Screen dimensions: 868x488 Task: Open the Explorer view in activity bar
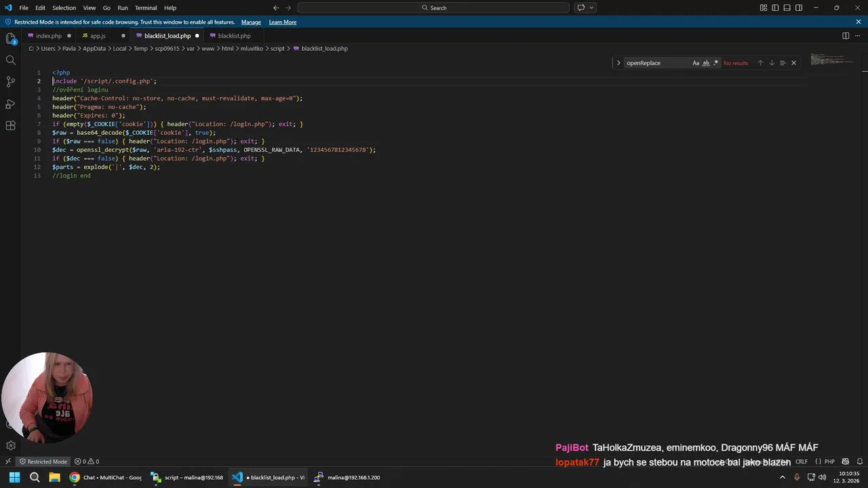click(10, 39)
